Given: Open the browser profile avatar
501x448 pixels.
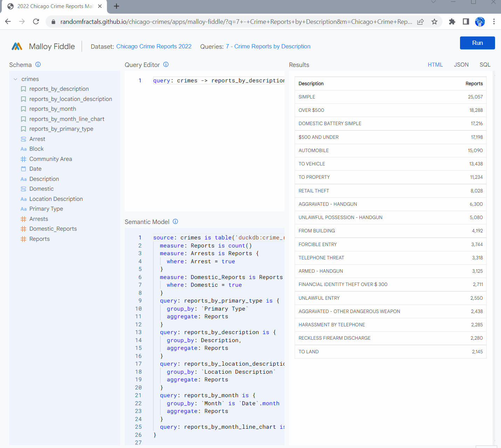Looking at the screenshot, I should (x=480, y=22).
